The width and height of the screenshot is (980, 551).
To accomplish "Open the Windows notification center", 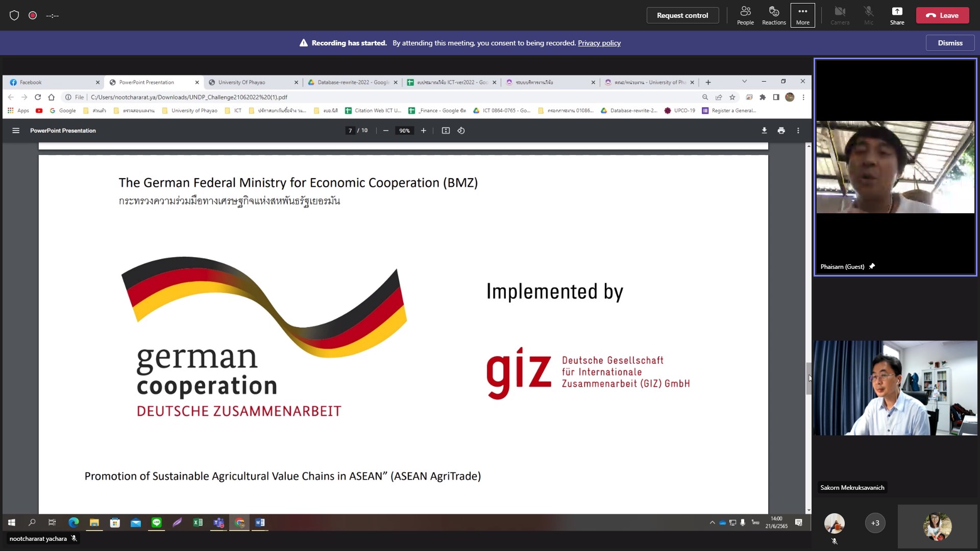I will [798, 522].
